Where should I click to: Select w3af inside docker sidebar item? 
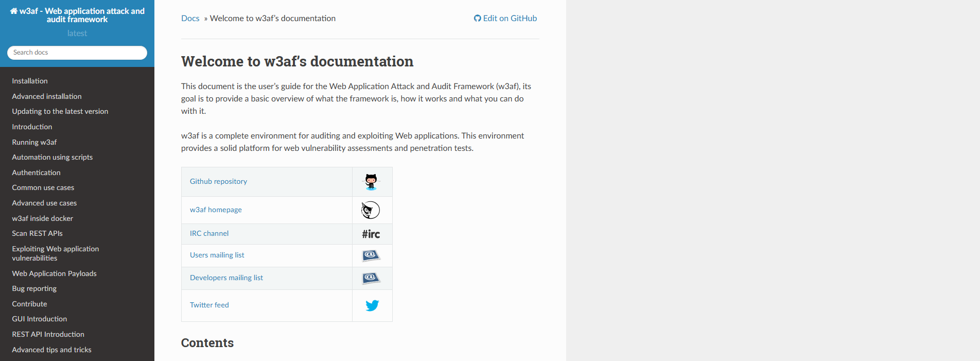[x=42, y=218]
